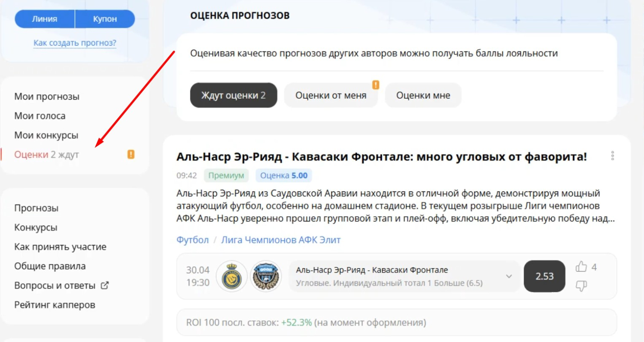
Task: Open the Футбол category link
Action: click(192, 240)
